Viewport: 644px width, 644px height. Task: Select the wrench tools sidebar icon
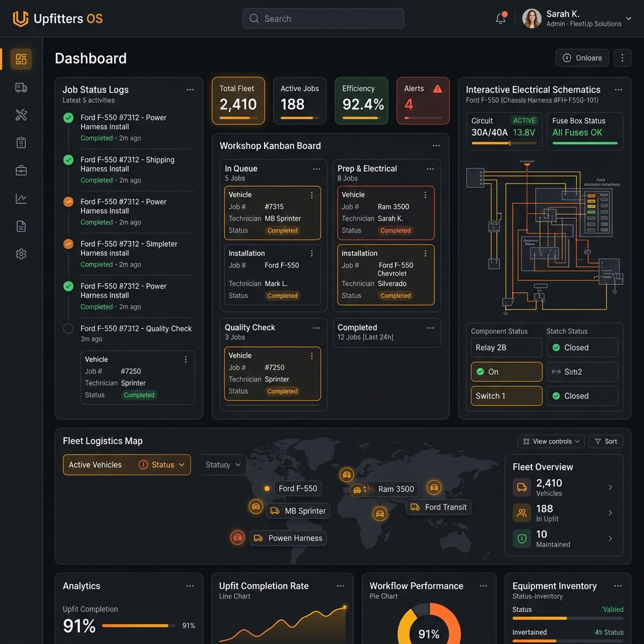21,115
